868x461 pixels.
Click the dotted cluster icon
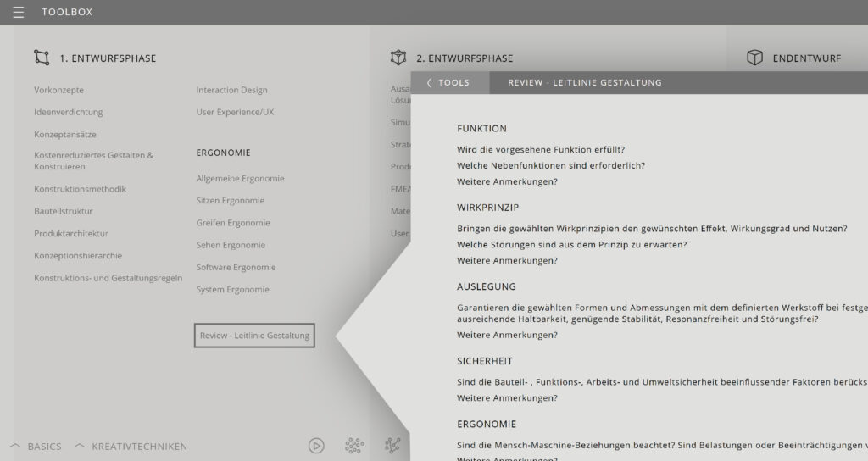[354, 446]
